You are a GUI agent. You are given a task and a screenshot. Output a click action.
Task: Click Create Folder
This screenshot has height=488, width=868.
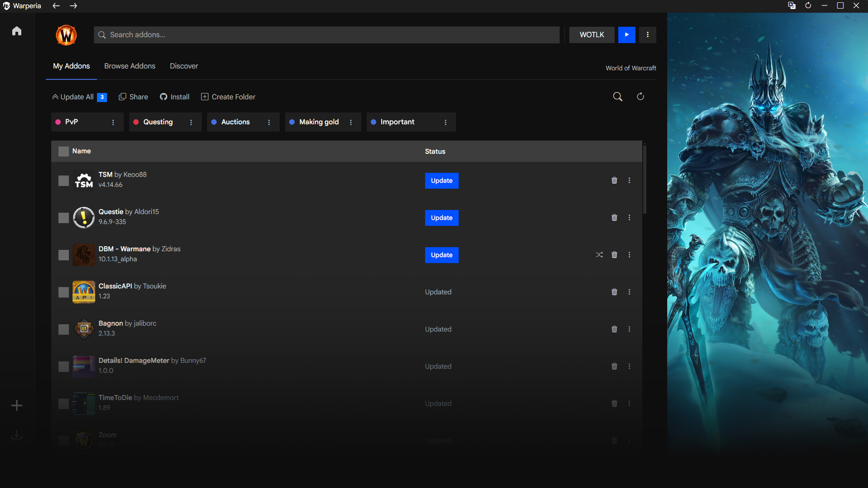click(228, 97)
